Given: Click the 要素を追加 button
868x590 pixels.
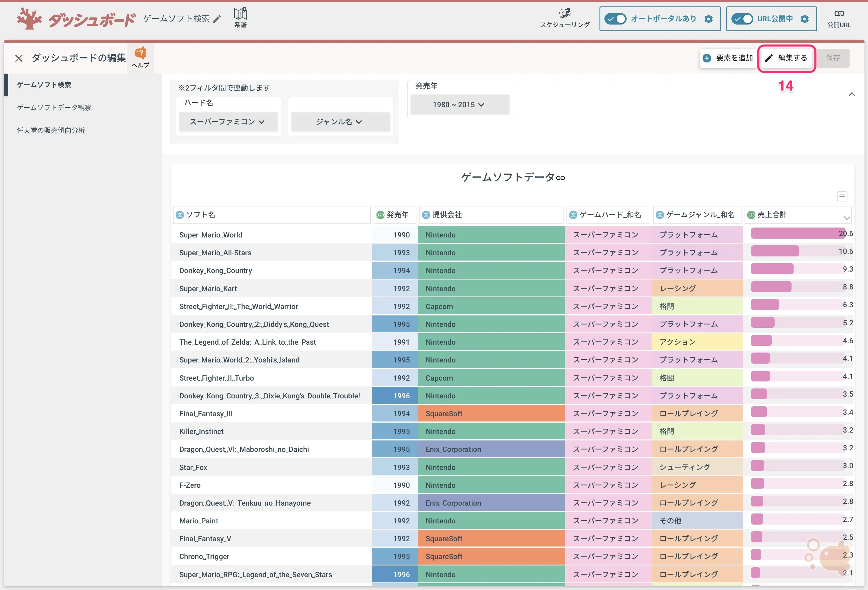Looking at the screenshot, I should 728,58.
